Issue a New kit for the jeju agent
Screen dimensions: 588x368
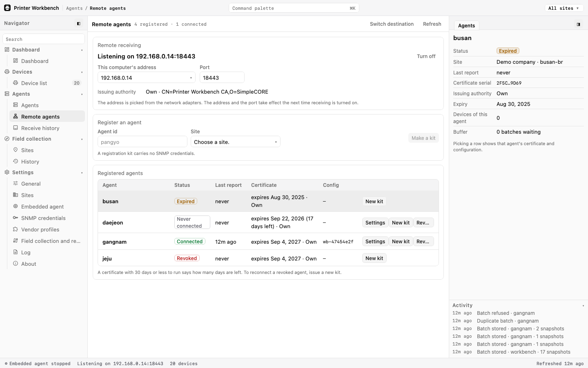(x=374, y=258)
